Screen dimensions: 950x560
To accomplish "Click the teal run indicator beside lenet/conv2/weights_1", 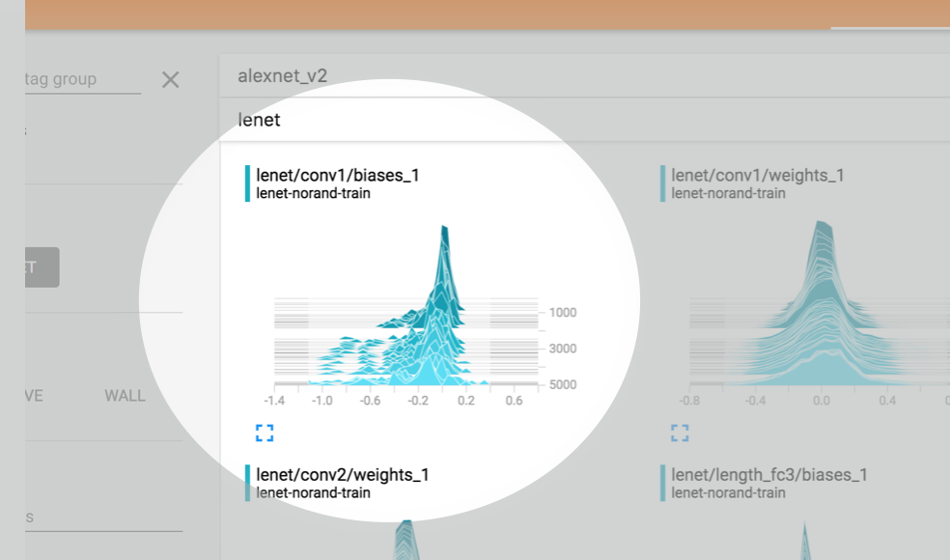I will (248, 482).
